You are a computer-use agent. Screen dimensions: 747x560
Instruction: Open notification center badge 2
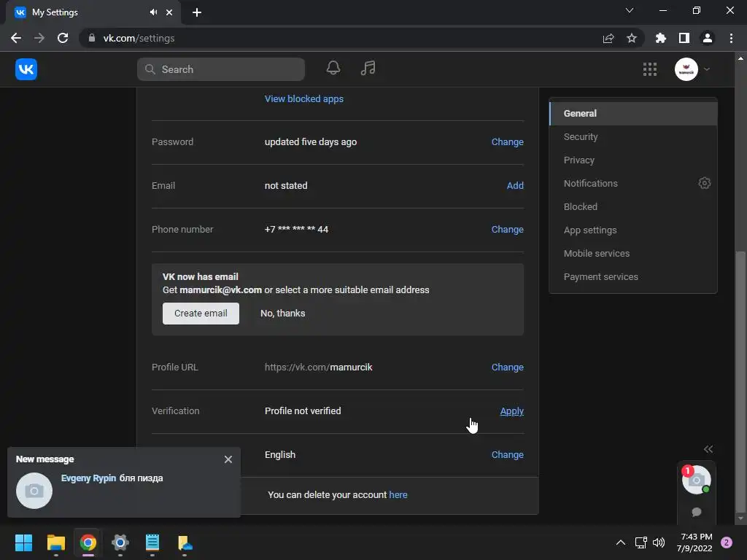tap(727, 542)
